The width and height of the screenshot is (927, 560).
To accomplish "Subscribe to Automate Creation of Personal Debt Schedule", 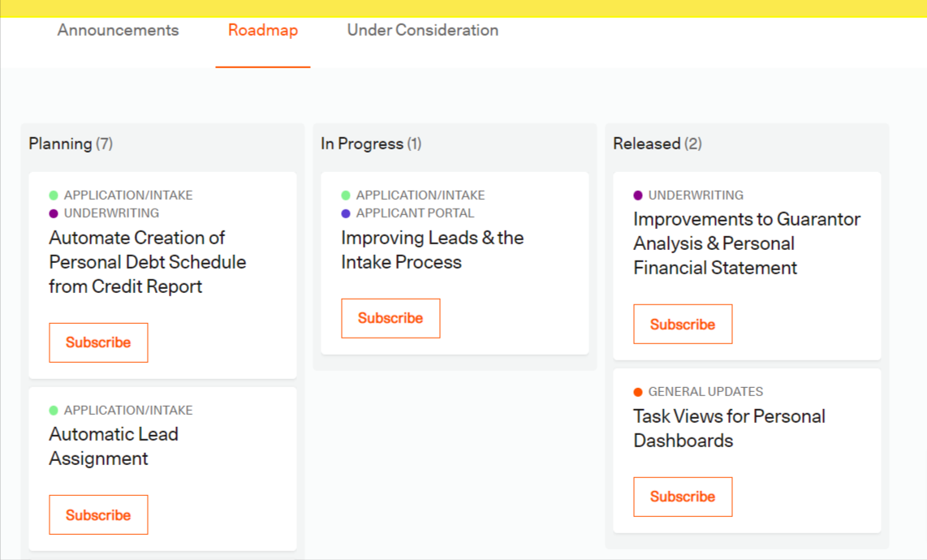I will [x=98, y=342].
